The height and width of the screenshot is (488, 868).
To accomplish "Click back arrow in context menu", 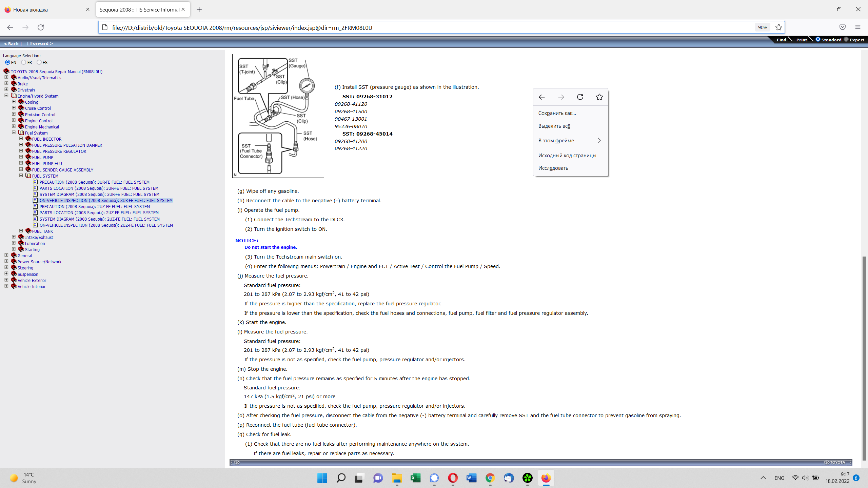I will click(541, 97).
